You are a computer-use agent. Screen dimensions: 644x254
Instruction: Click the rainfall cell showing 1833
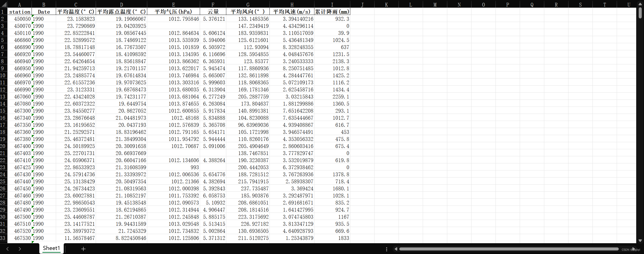(x=332, y=238)
